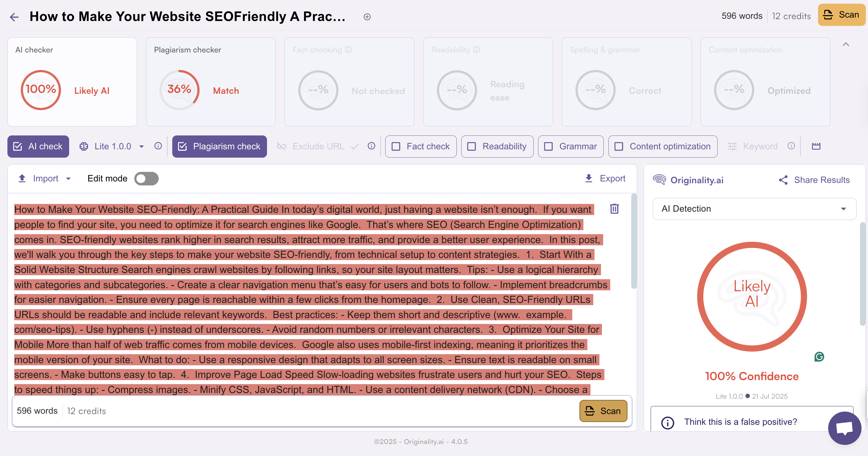Go back using the left arrow icon
This screenshot has width=868, height=456.
coord(14,17)
